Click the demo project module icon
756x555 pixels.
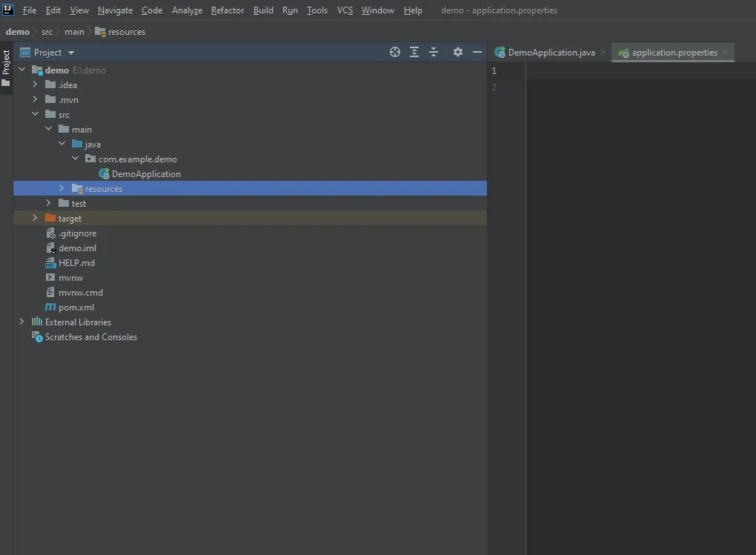(37, 70)
